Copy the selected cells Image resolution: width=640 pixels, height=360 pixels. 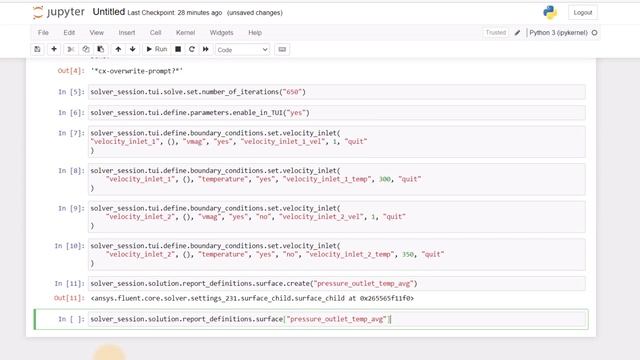point(86,49)
